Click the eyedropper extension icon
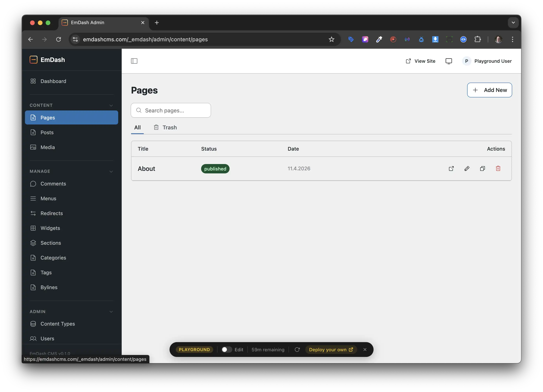This screenshot has height=392, width=543. click(379, 39)
